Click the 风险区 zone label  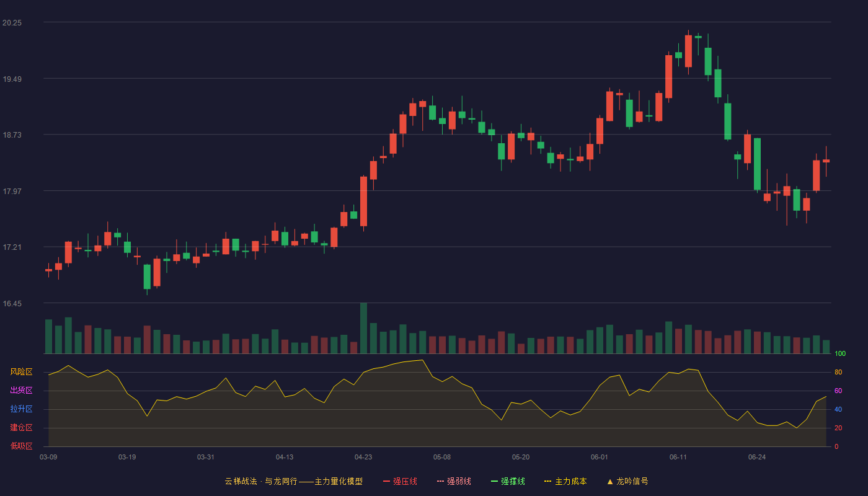[x=21, y=372]
